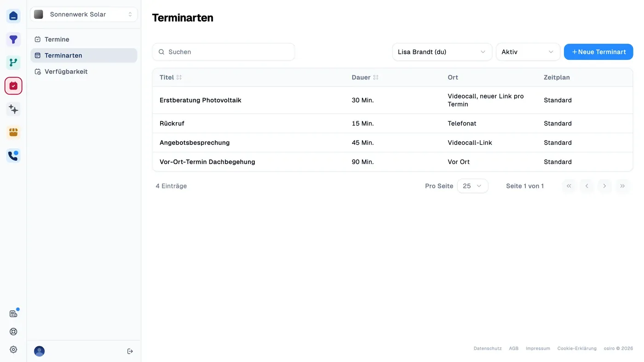Screen dimensions: 644x362
Task: Open the phone calls icon
Action: (x=13, y=156)
